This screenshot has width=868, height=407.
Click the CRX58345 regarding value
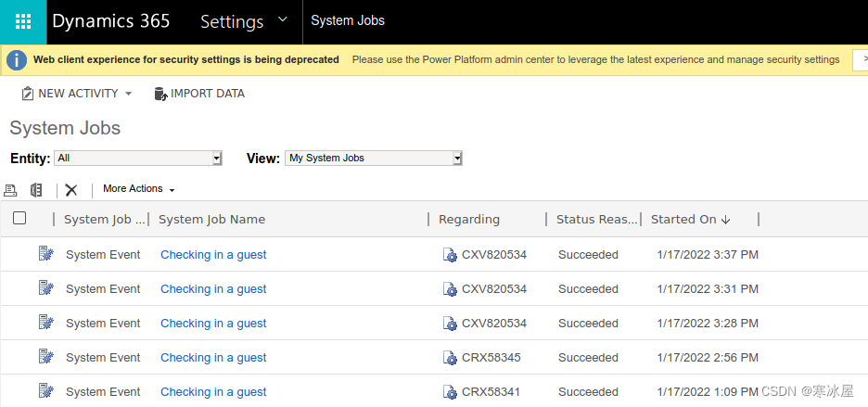click(x=491, y=358)
